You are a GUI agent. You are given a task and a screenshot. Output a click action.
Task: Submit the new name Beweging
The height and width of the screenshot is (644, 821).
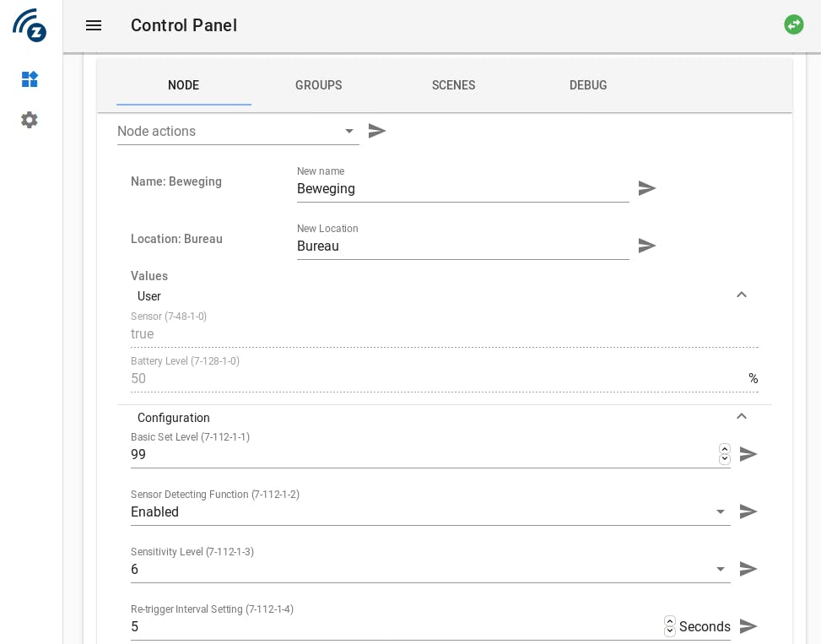pyautogui.click(x=647, y=188)
